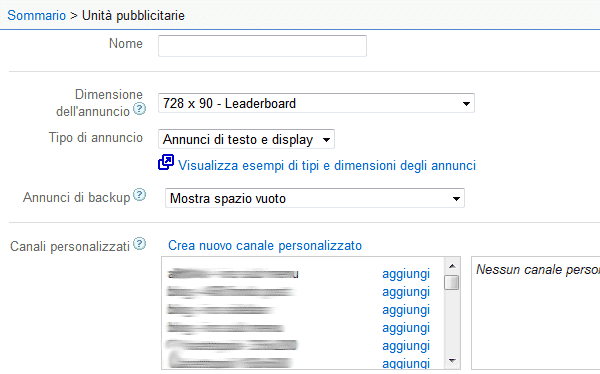Open the Annunci di backup dropdown
The width and height of the screenshot is (600, 374).
click(315, 198)
